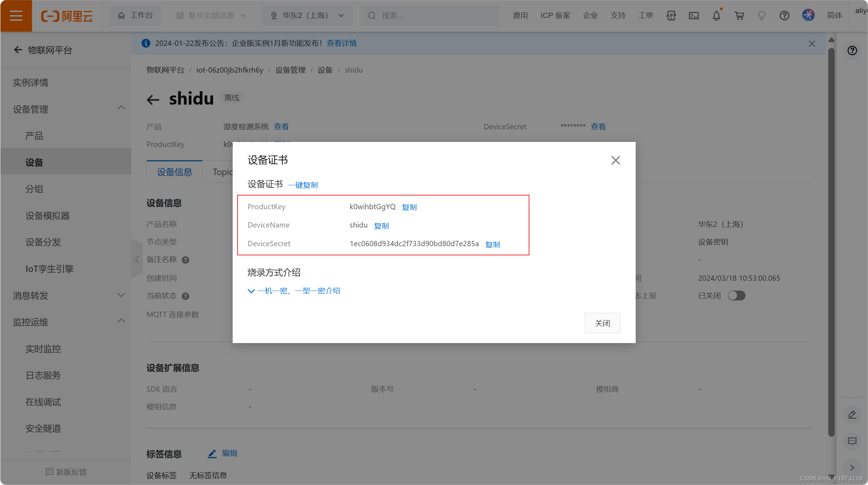Screen dimensions: 868x485
Task: Open the notifications bell
Action: [716, 15]
